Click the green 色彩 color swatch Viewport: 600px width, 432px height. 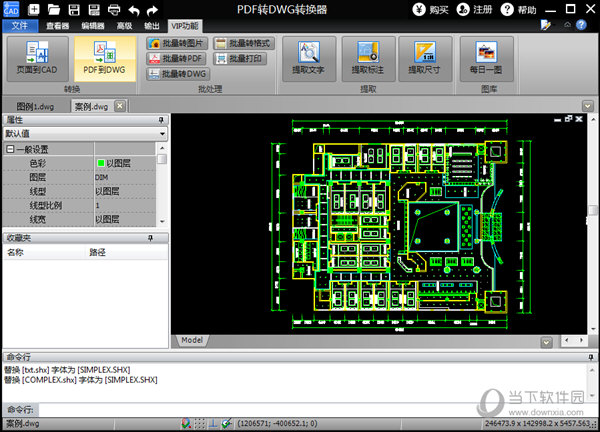[x=101, y=163]
